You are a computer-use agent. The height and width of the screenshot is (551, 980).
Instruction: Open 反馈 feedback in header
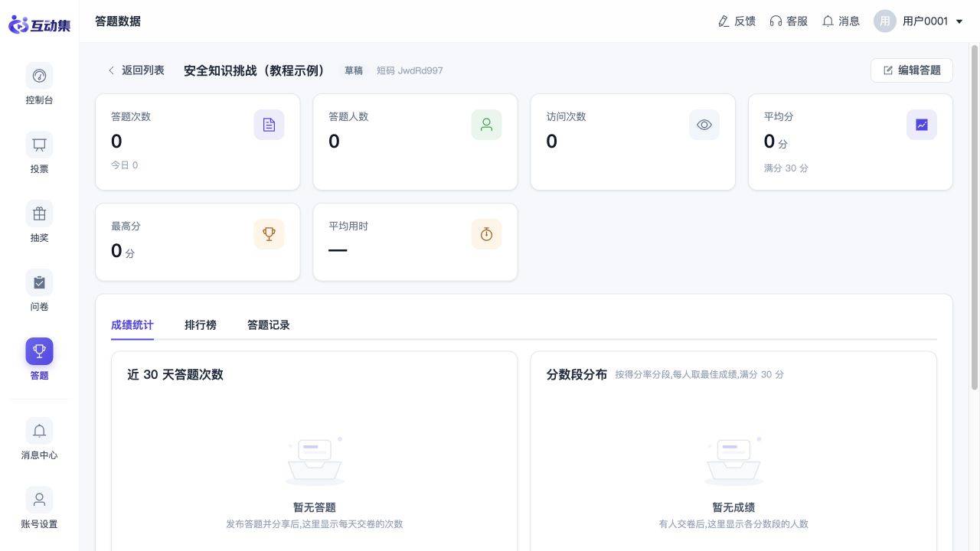pyautogui.click(x=737, y=21)
